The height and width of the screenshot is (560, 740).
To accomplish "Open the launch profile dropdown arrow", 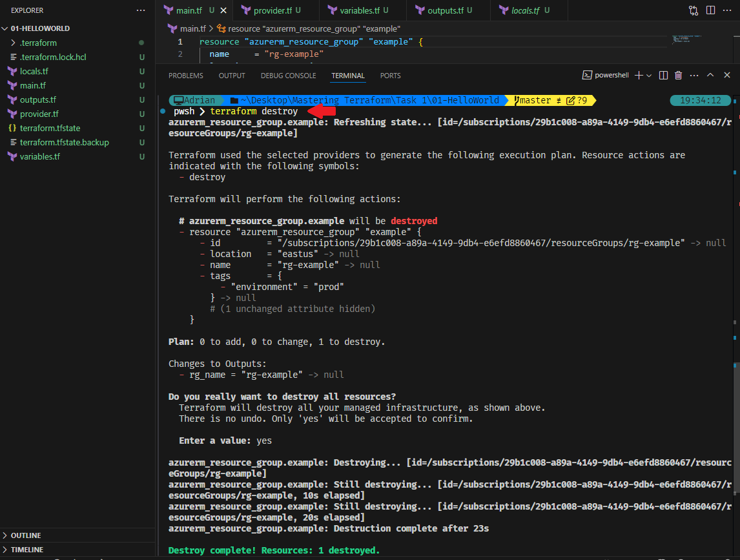I will (649, 76).
